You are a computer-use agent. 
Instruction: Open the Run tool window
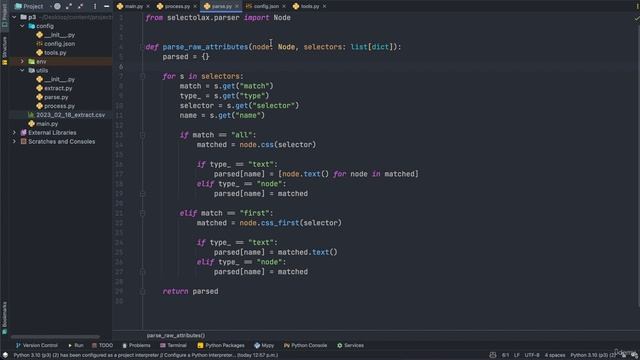[x=76, y=345]
